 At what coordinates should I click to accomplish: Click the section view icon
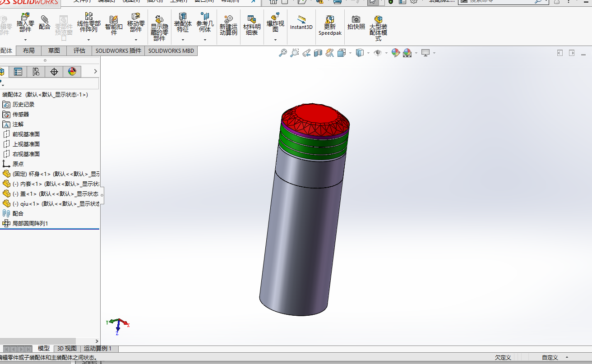318,53
